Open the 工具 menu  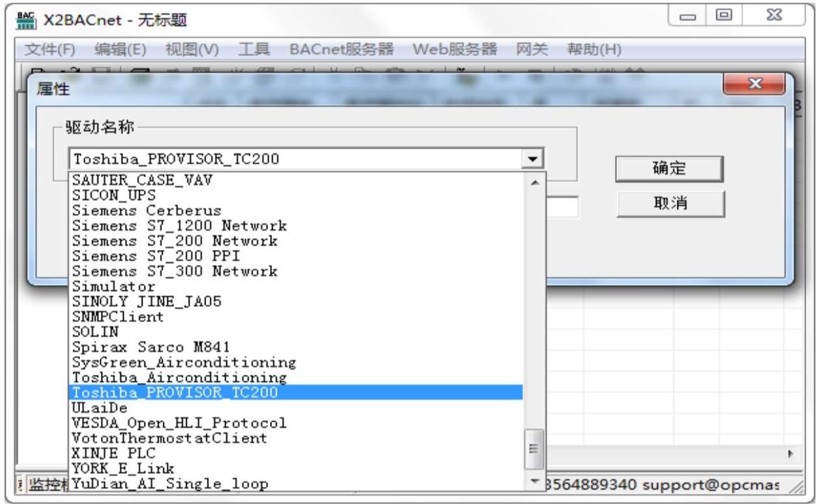(x=254, y=49)
